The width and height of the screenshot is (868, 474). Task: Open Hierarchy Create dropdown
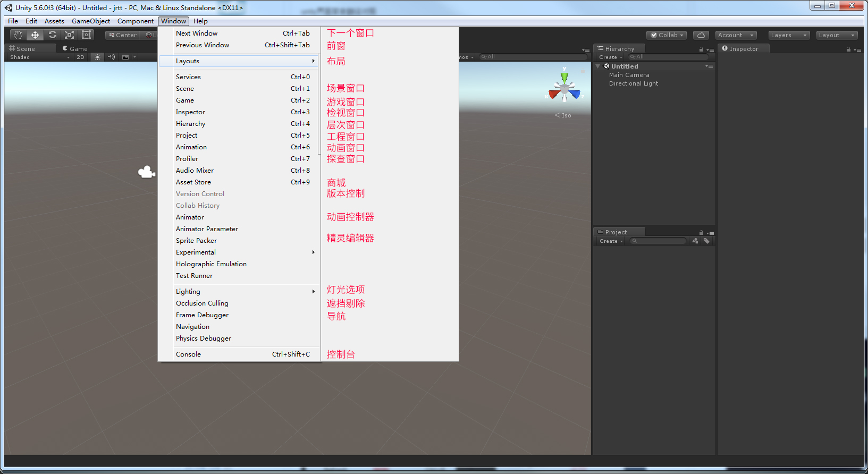[610, 57]
